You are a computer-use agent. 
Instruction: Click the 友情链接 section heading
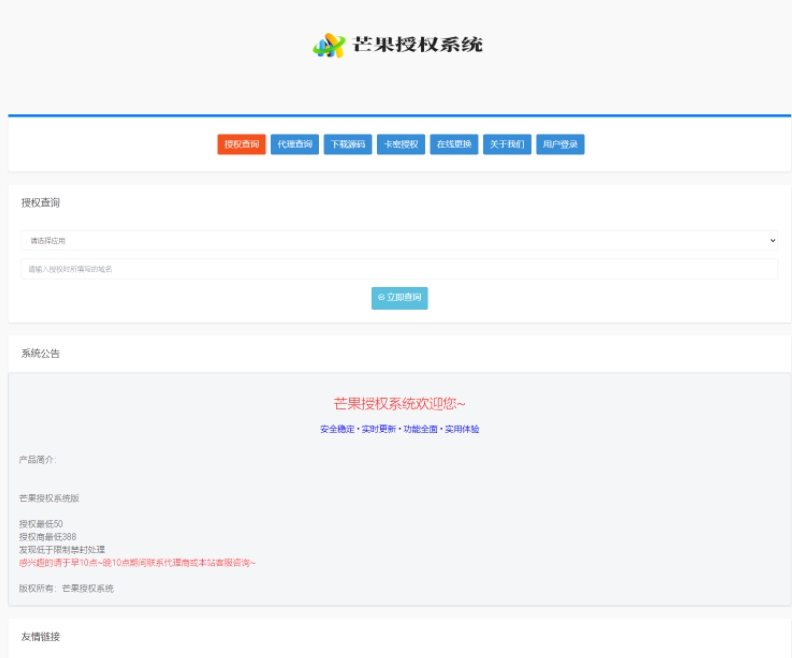[40, 637]
